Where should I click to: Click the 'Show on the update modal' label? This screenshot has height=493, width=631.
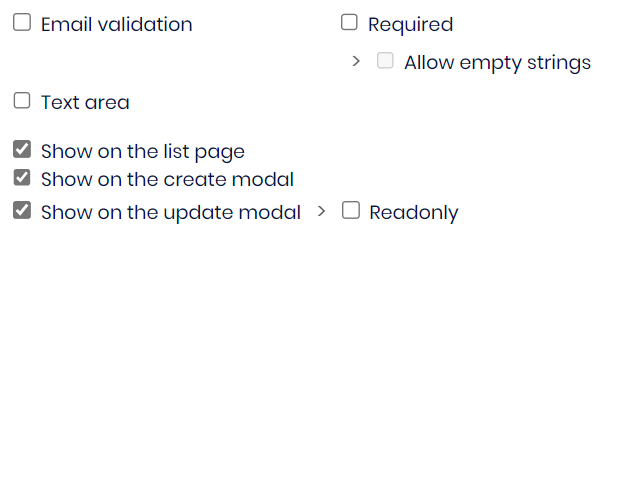(170, 212)
